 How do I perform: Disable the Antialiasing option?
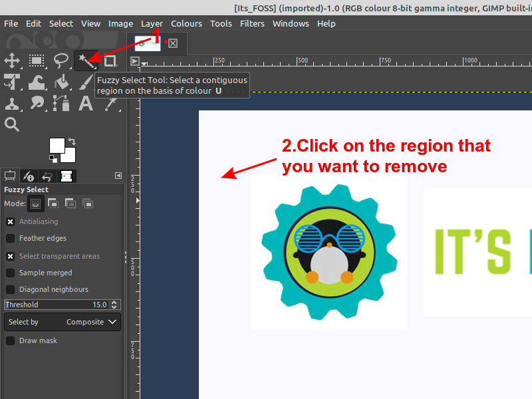(9, 221)
